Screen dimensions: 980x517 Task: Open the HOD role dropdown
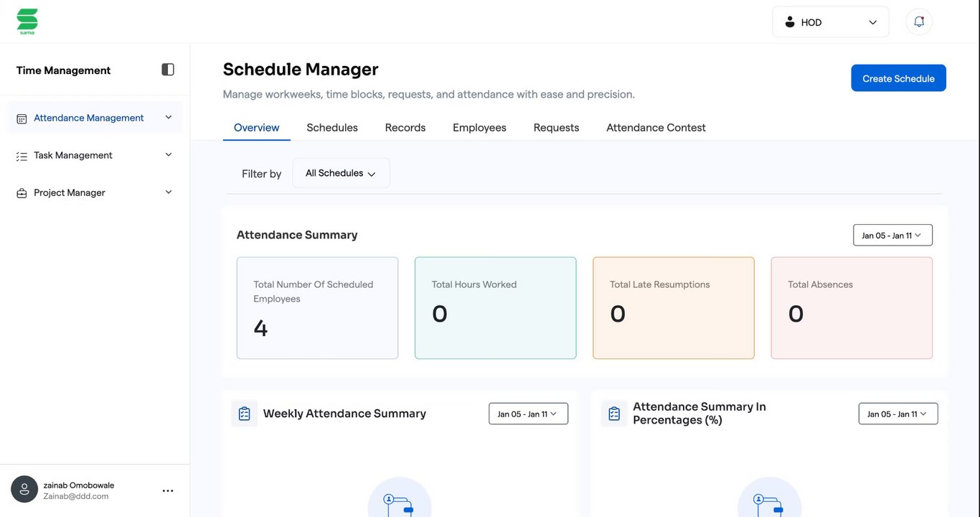point(830,22)
